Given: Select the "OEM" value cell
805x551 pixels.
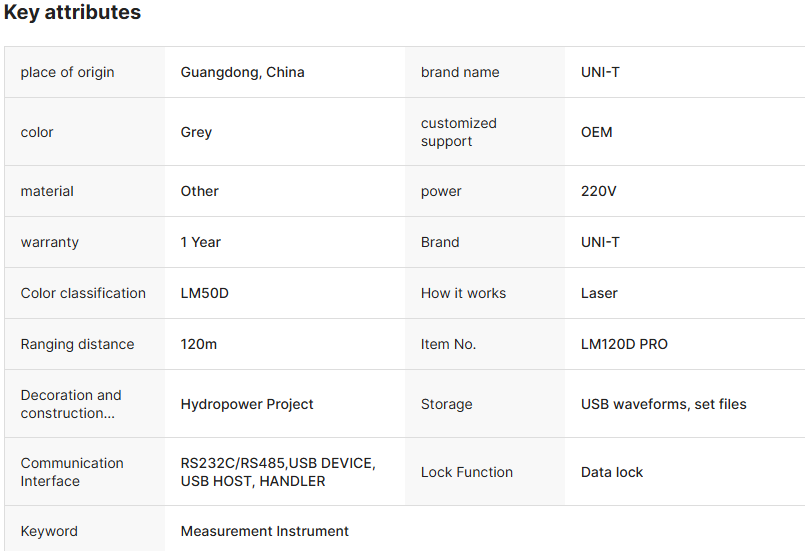Looking at the screenshot, I should tap(596, 132).
